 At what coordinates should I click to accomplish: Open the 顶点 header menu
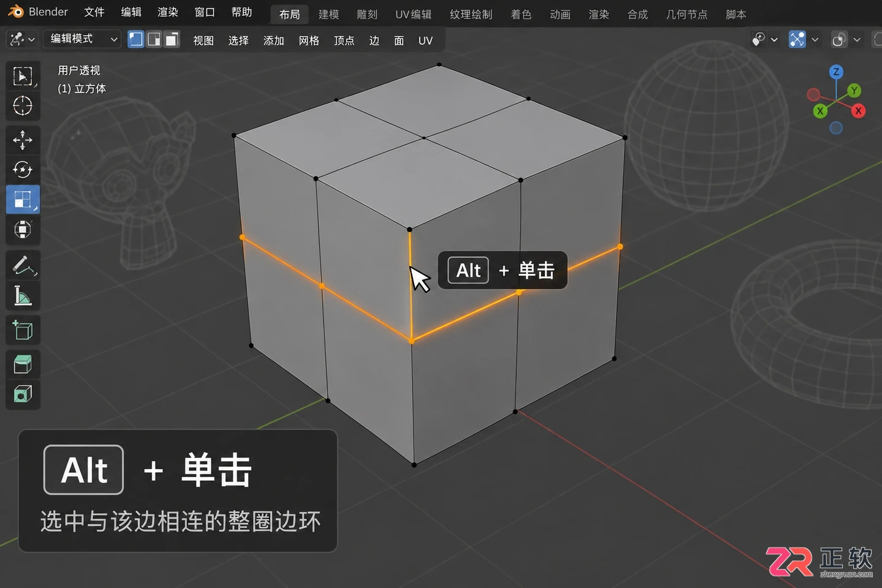point(344,40)
